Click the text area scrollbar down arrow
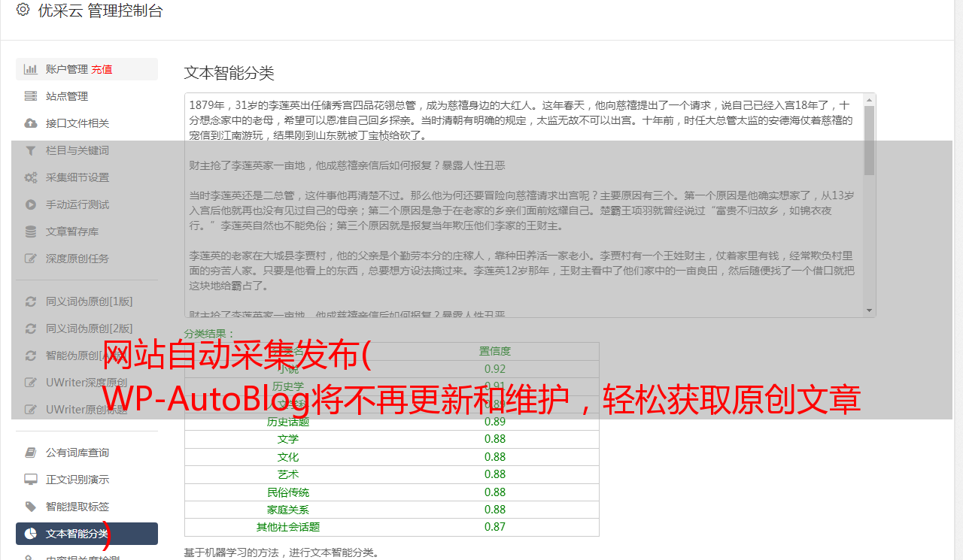963x560 pixels. click(x=870, y=310)
